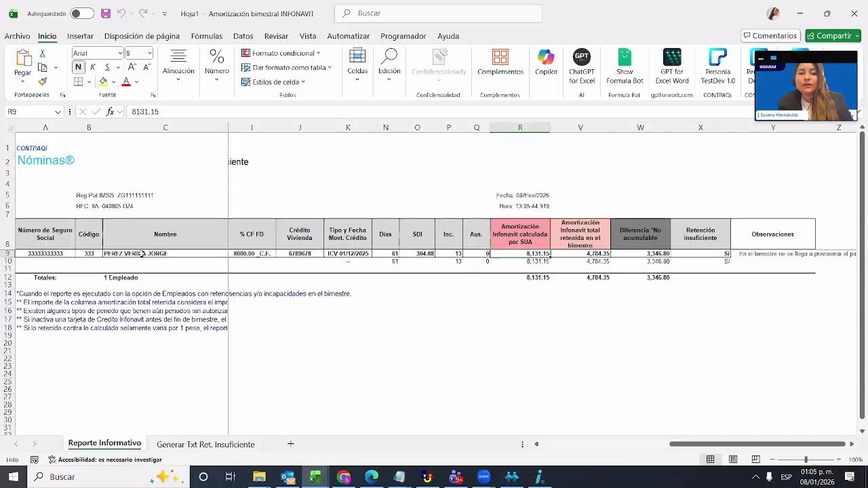
Task: Select the Generar Txt Ret. Insuficiente sheet tab
Action: [x=205, y=445]
